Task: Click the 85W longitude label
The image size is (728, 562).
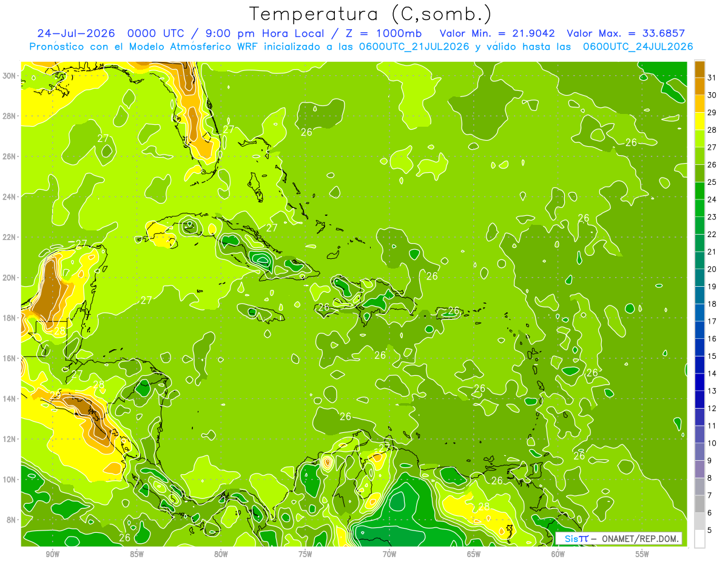Action: click(136, 555)
